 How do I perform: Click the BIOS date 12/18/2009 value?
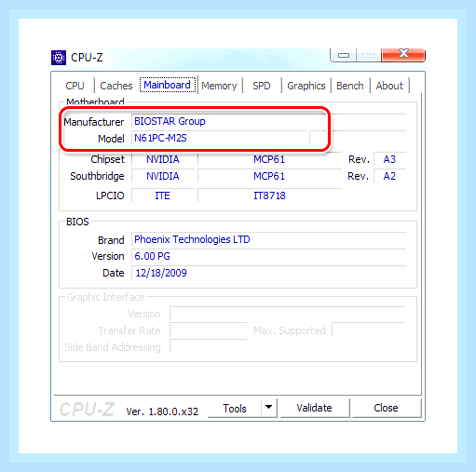coord(161,273)
